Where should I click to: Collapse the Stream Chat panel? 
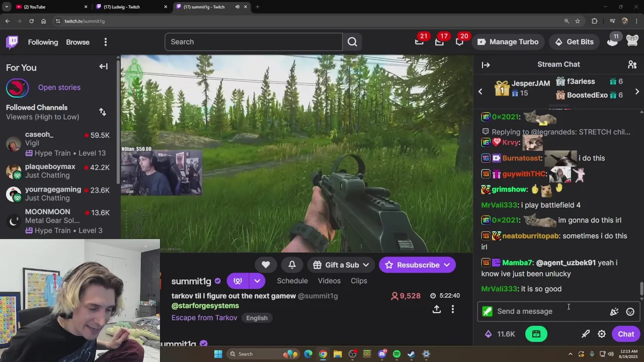pos(486,64)
